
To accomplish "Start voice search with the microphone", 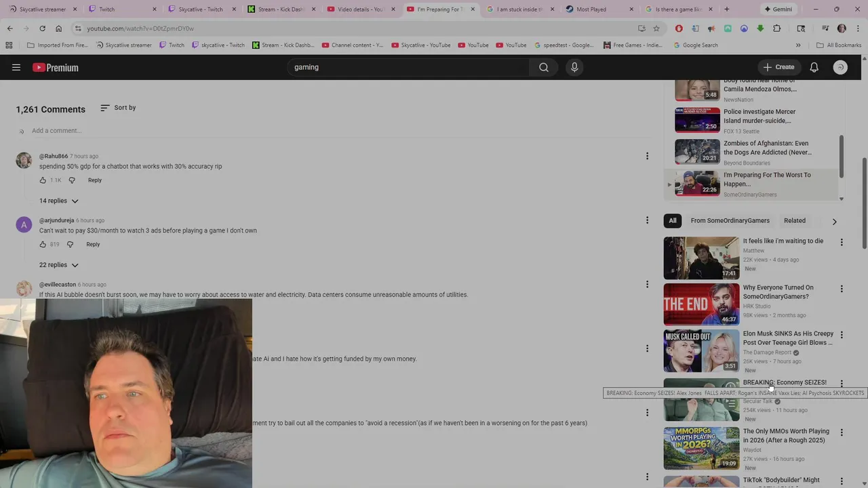I will (574, 67).
